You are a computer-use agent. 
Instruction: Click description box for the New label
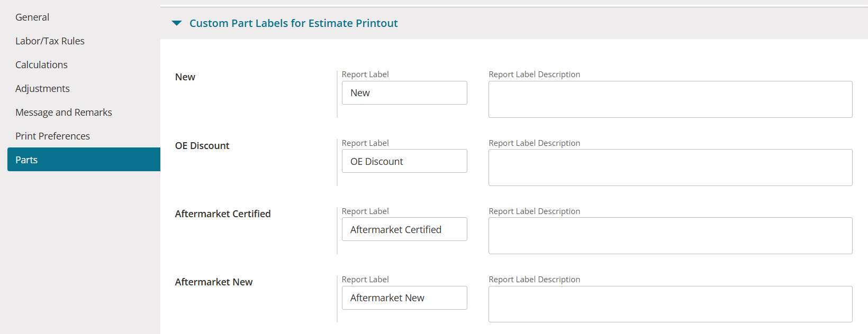(670, 99)
